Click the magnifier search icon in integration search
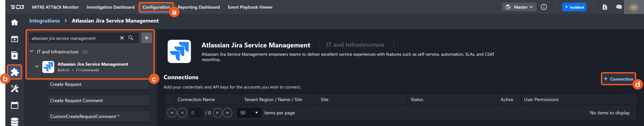The height and width of the screenshot is (126, 644). (131, 38)
